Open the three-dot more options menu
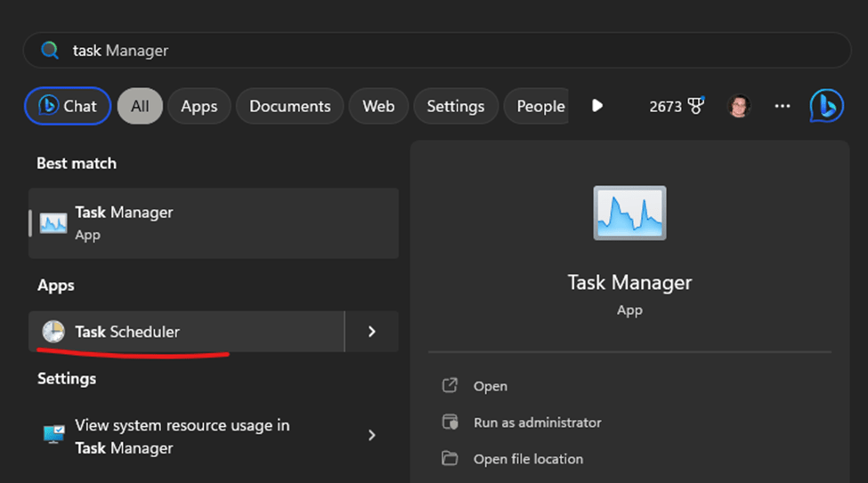 click(x=783, y=106)
